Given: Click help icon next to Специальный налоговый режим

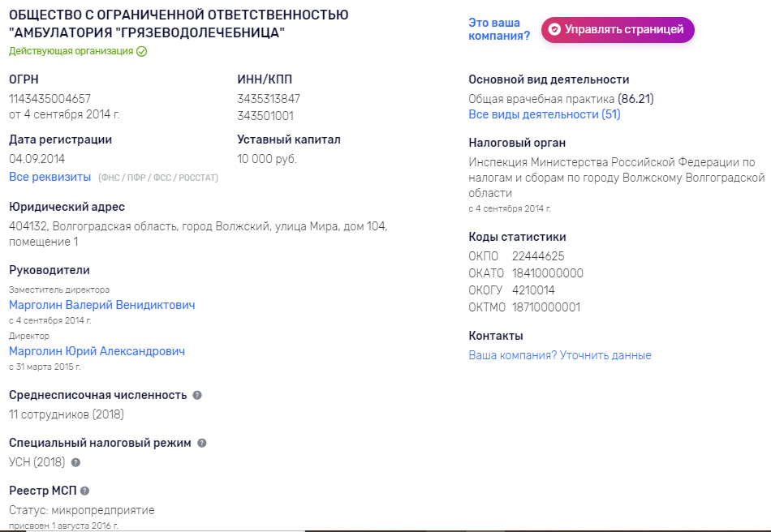Looking at the screenshot, I should 202,443.
